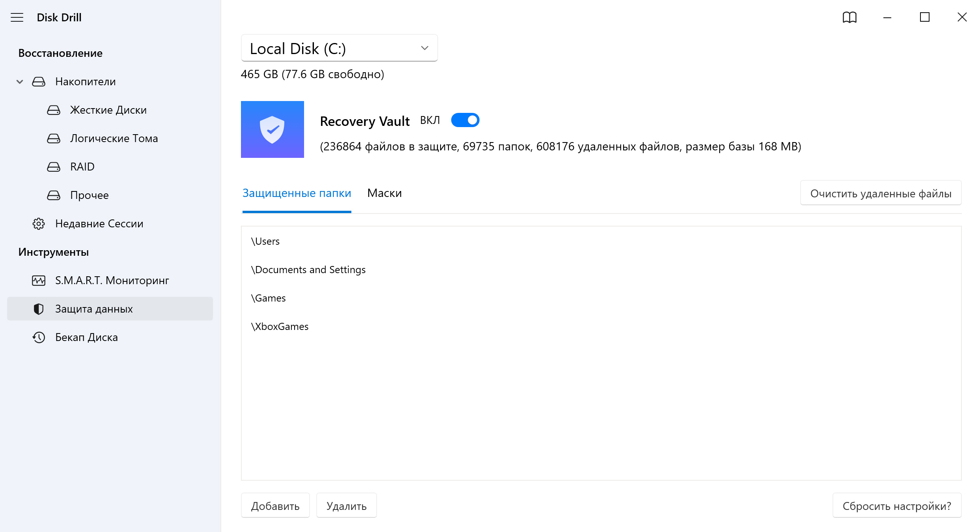980x532 pixels.
Task: Select Логические Тома sidebar icon
Action: 54,138
